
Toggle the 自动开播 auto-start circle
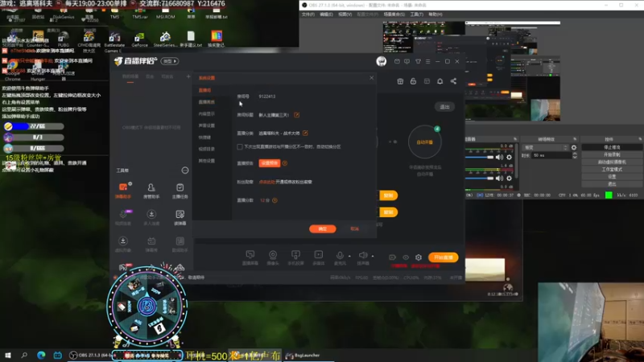[x=425, y=142]
